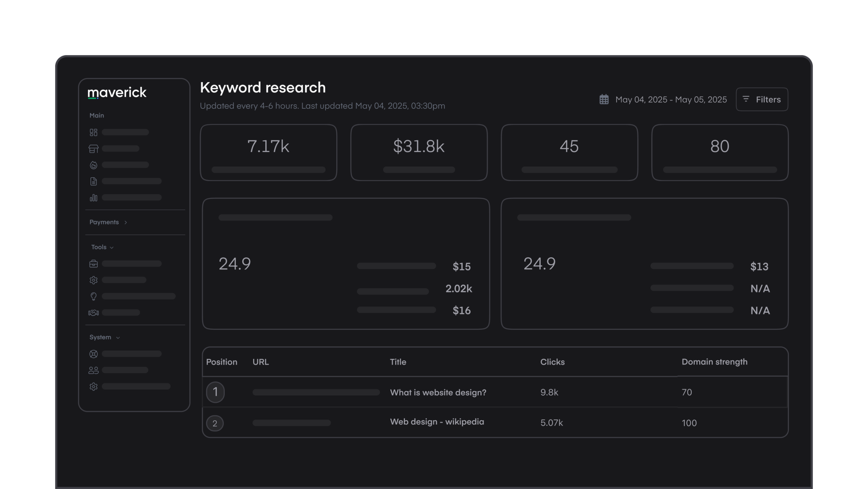Open the Filters panel

762,99
